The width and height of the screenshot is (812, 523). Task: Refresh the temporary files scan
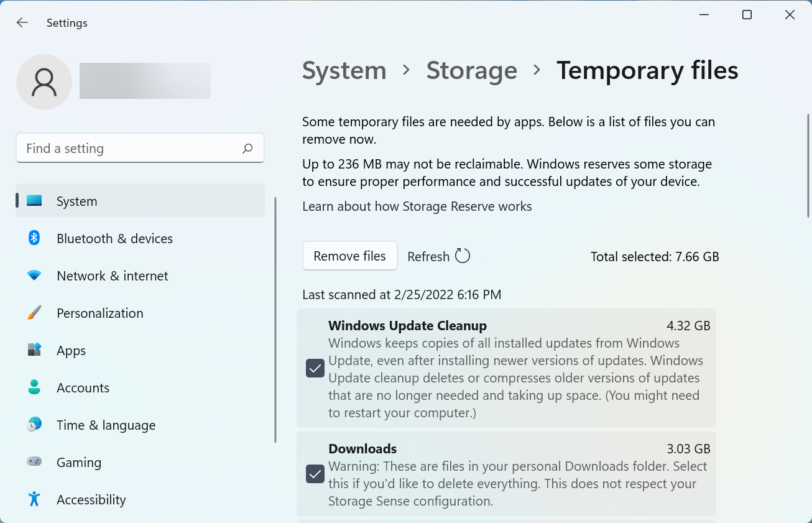click(x=438, y=256)
